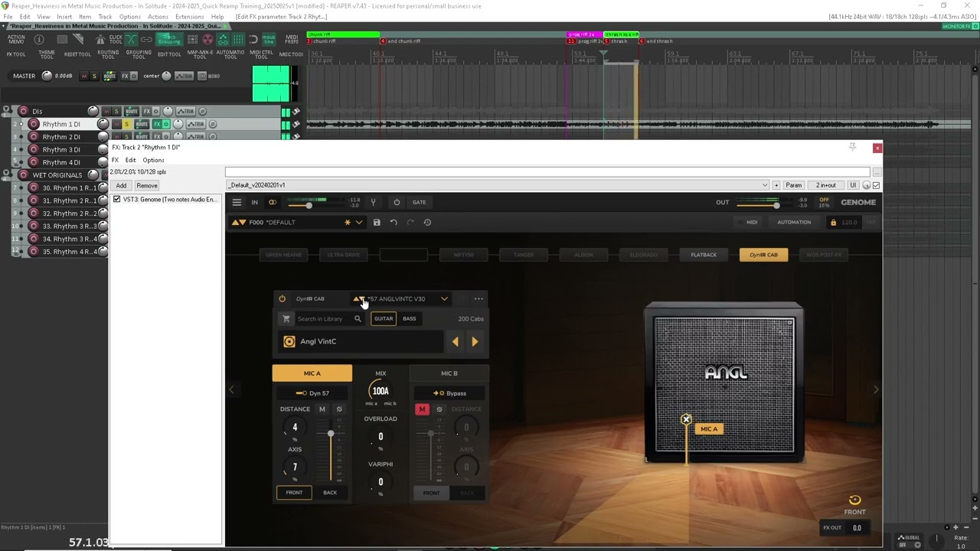Screen dimensions: 980x551
Task: Click the Add FX button
Action: (x=121, y=185)
